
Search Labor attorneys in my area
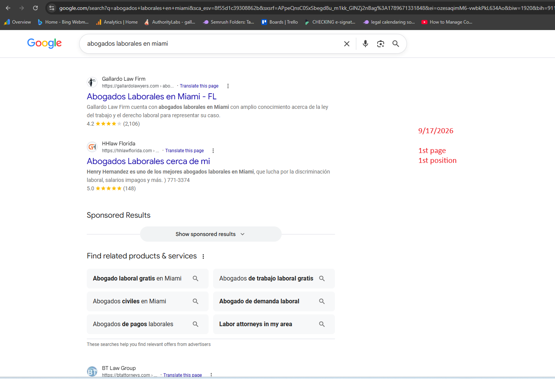tap(274, 324)
